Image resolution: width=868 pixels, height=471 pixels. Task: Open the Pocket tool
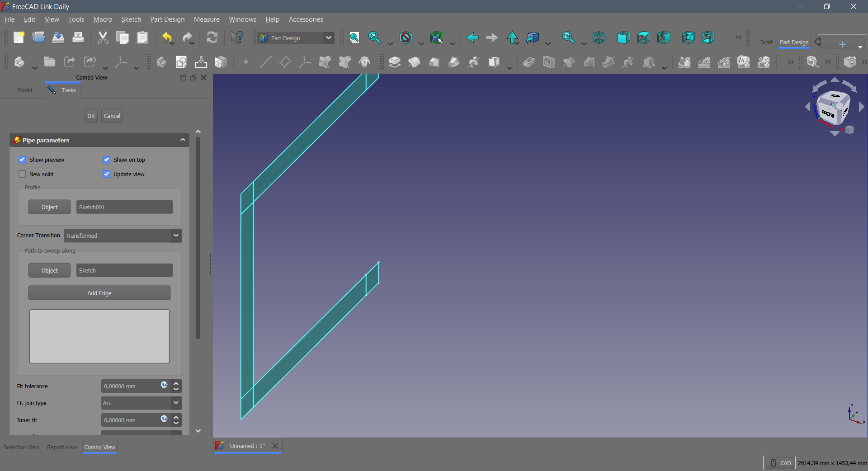pyautogui.click(x=529, y=62)
